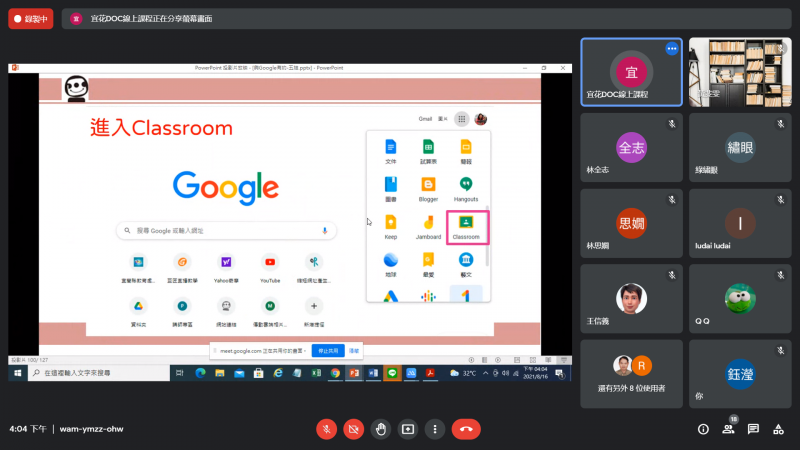Open options on 宜花DOC線上課程 tile
Image resolution: width=800 pixels, height=450 pixels.
coord(671,49)
